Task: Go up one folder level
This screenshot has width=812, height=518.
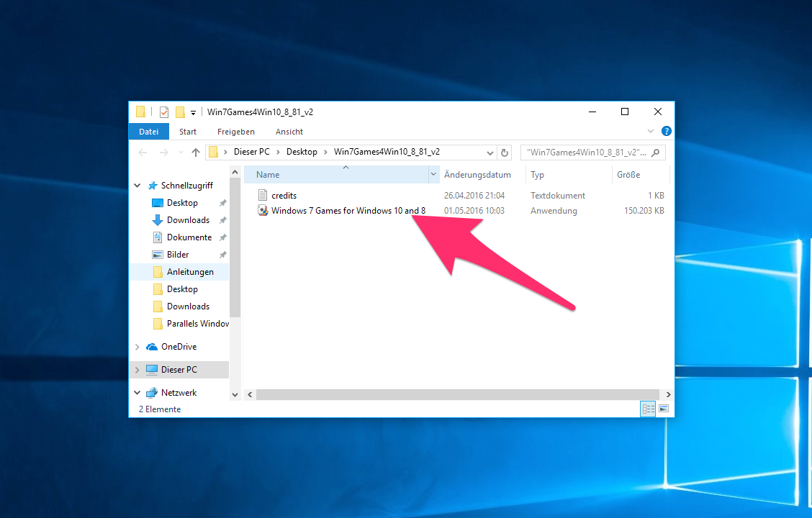Action: tap(195, 152)
